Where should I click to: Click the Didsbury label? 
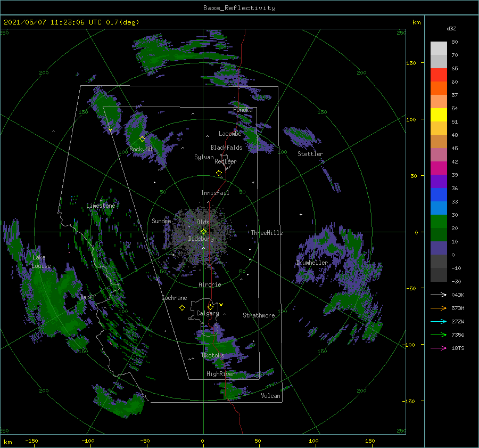tap(201, 239)
